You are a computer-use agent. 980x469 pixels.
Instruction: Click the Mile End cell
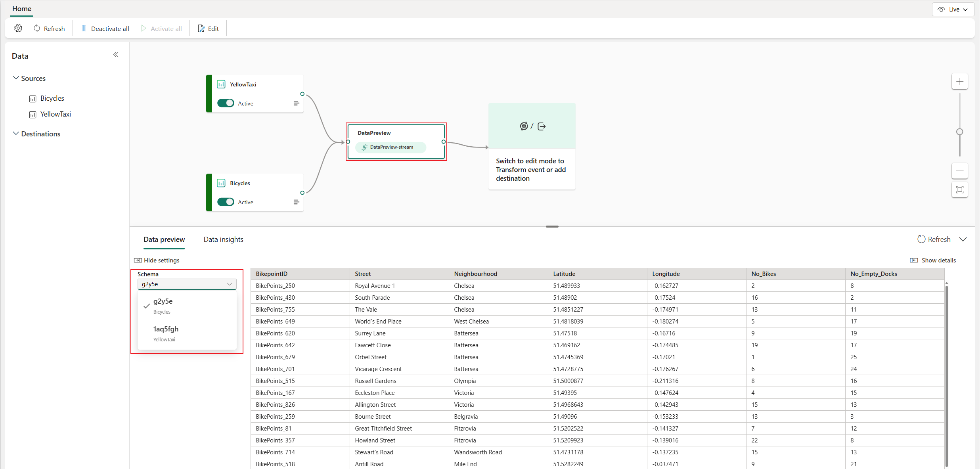(x=498, y=464)
